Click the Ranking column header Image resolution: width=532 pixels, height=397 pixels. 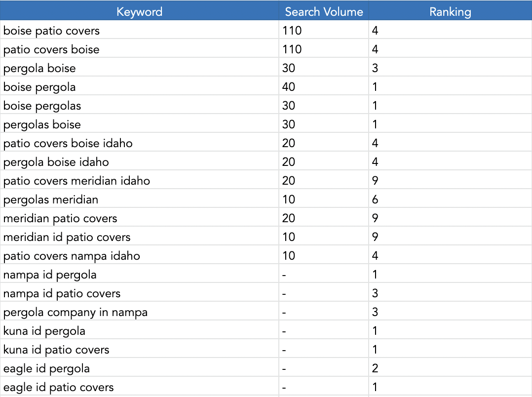(450, 11)
